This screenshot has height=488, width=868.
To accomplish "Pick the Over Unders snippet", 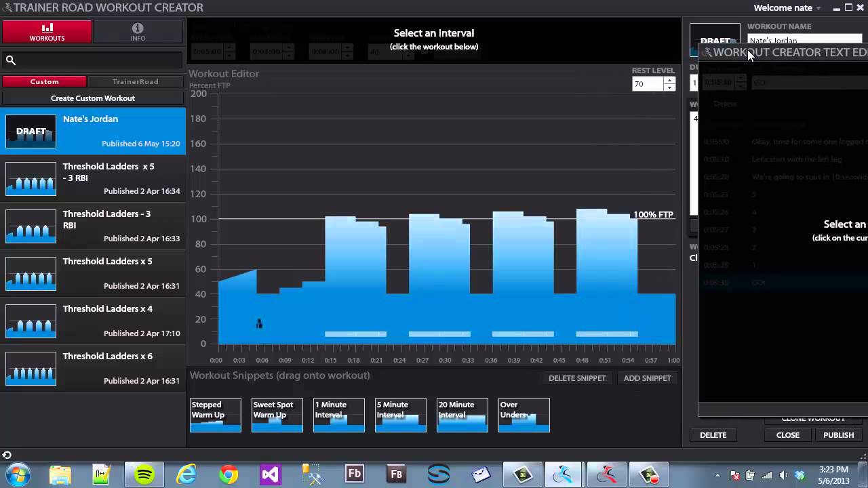I will pos(524,415).
